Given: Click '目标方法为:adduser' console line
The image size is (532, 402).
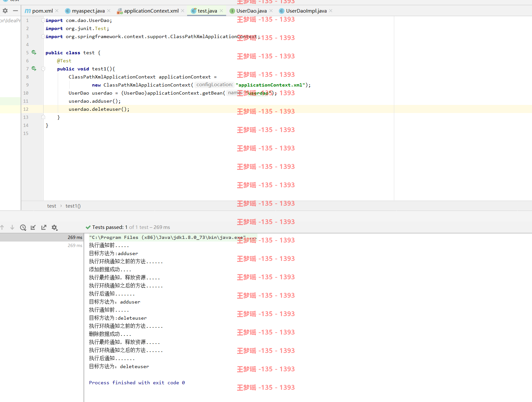Looking at the screenshot, I should tap(114, 253).
